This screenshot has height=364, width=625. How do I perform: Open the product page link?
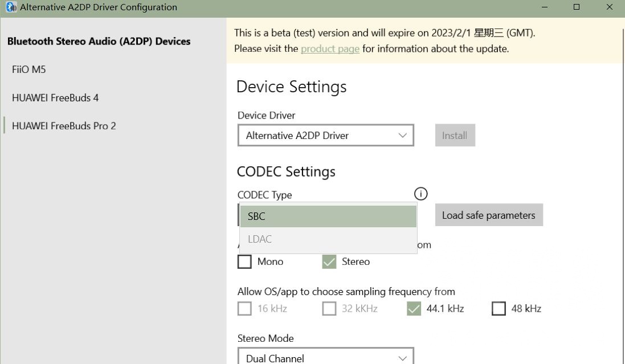(x=330, y=49)
